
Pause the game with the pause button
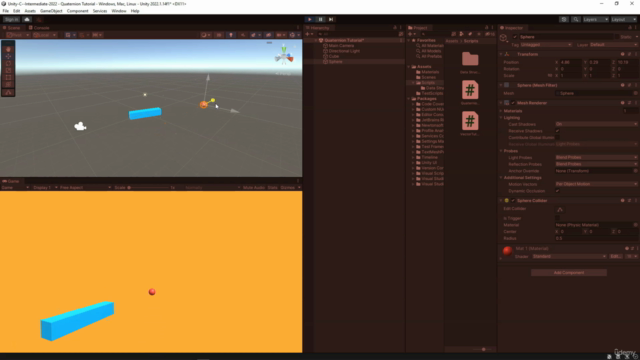coord(320,19)
